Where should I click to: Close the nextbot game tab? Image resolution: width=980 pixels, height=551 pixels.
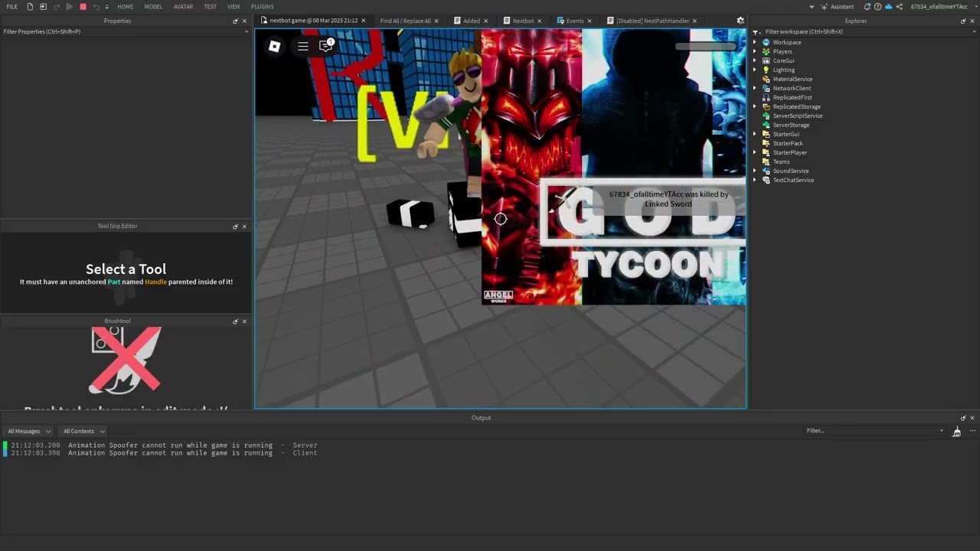(x=363, y=21)
